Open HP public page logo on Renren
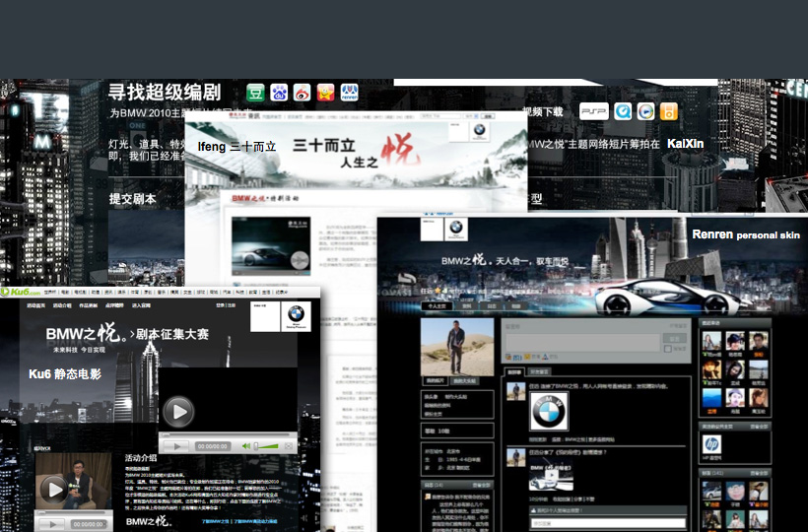The image size is (808, 532). (x=711, y=444)
